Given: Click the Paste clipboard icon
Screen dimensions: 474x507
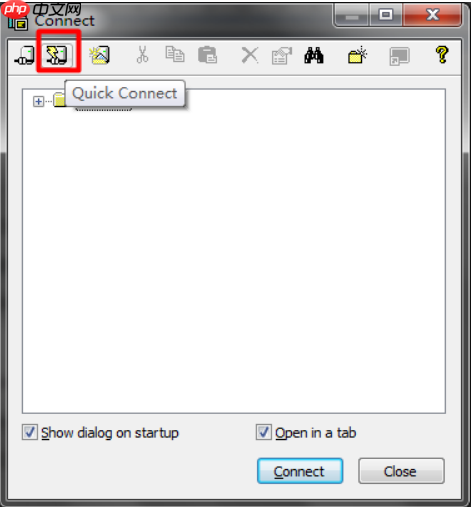Looking at the screenshot, I should (207, 55).
